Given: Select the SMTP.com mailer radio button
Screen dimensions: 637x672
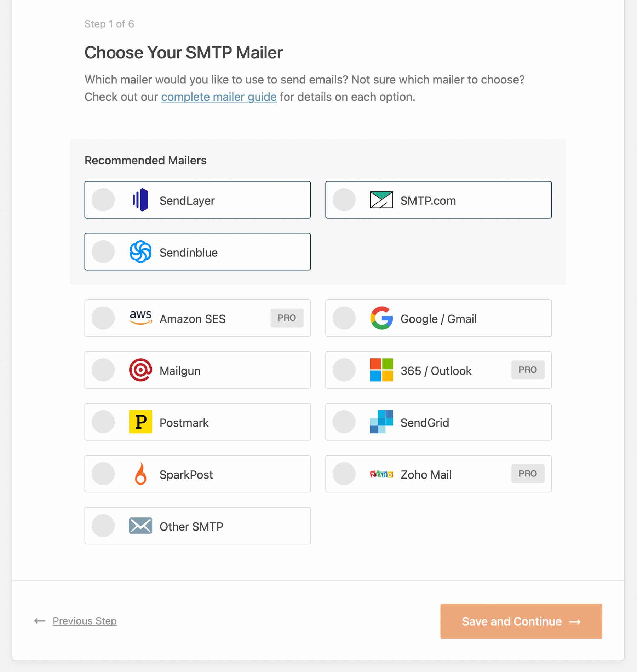Looking at the screenshot, I should tap(344, 200).
